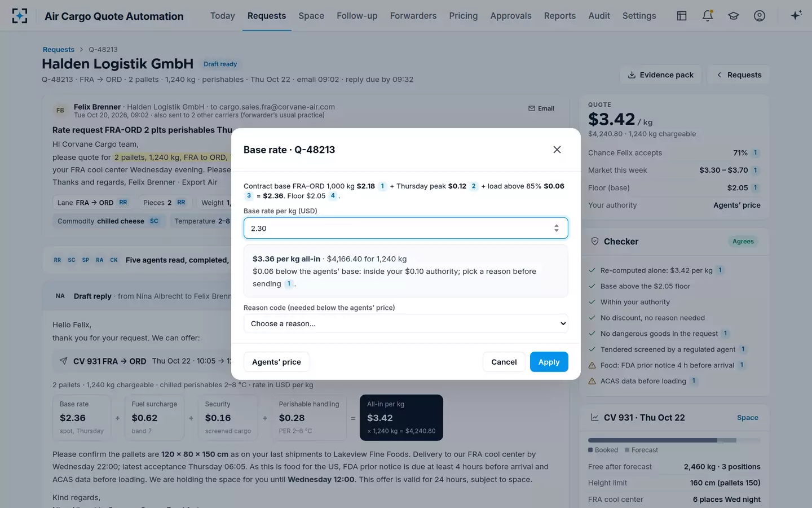
Task: Click the FB avatar of Felix Brenner
Action: (60, 111)
